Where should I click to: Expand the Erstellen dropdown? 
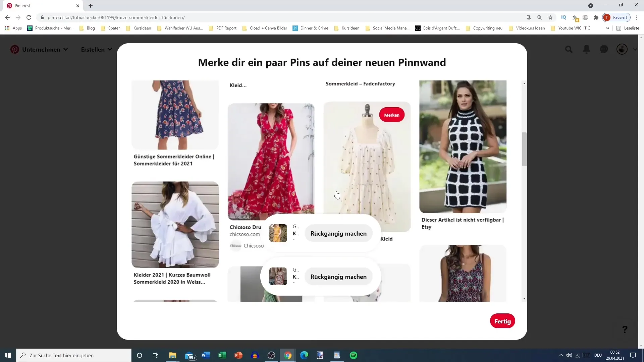click(97, 49)
